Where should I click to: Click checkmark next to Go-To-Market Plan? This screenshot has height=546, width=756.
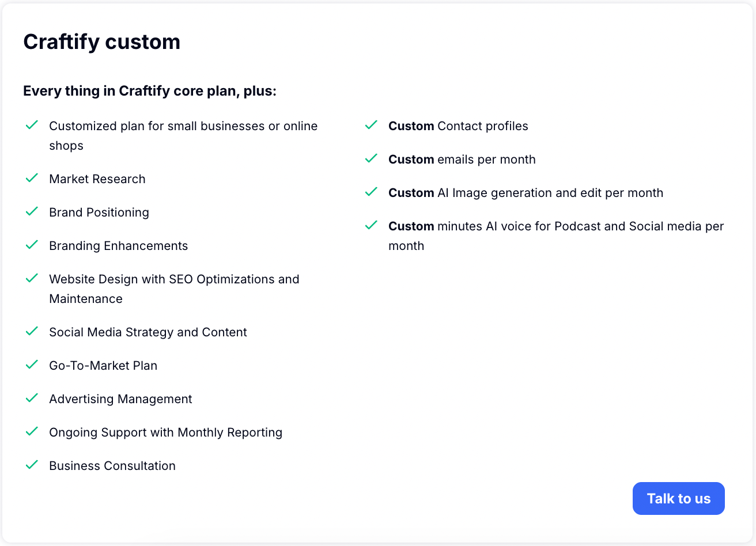point(32,365)
